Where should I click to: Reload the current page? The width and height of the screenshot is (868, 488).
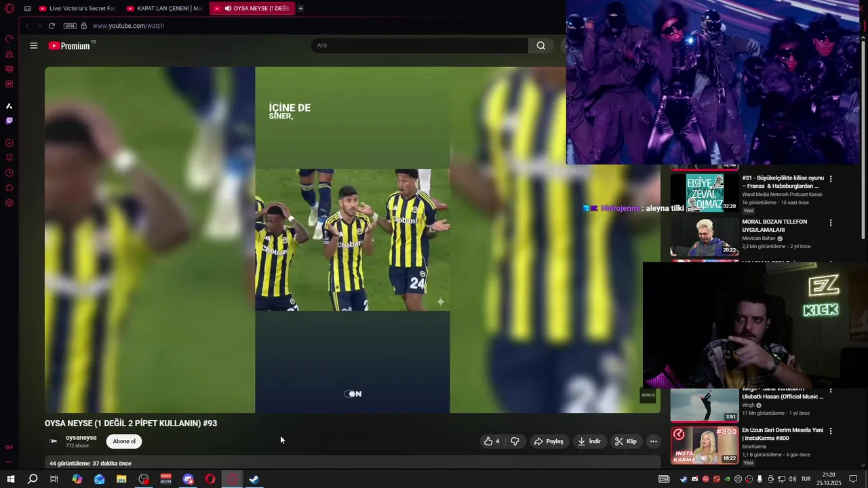52,26
